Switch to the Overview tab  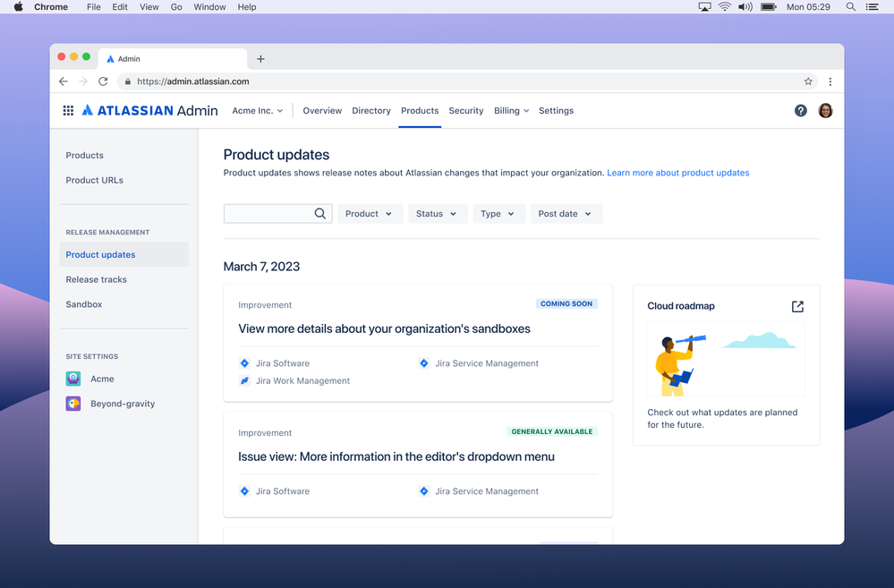[322, 111]
